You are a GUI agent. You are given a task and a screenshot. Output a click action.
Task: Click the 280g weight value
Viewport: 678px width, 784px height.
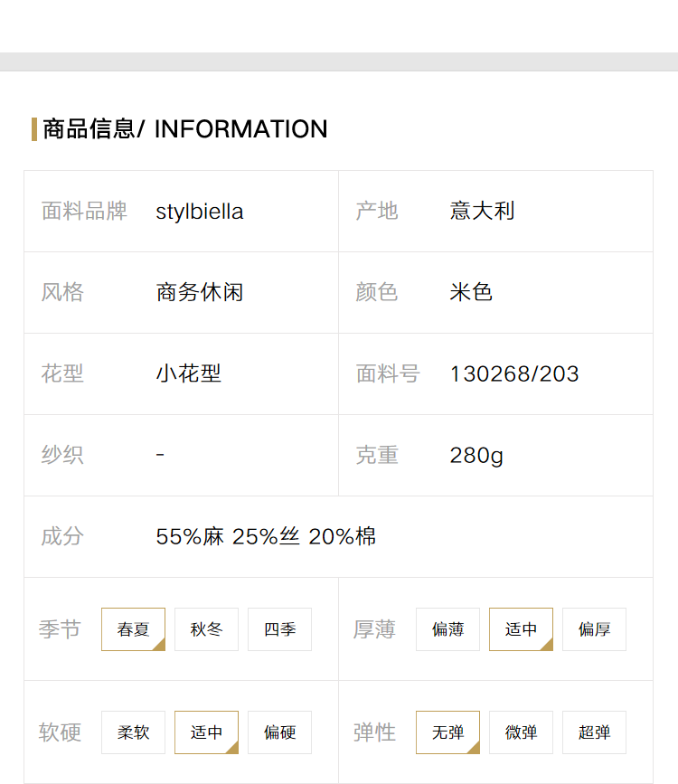pos(476,456)
